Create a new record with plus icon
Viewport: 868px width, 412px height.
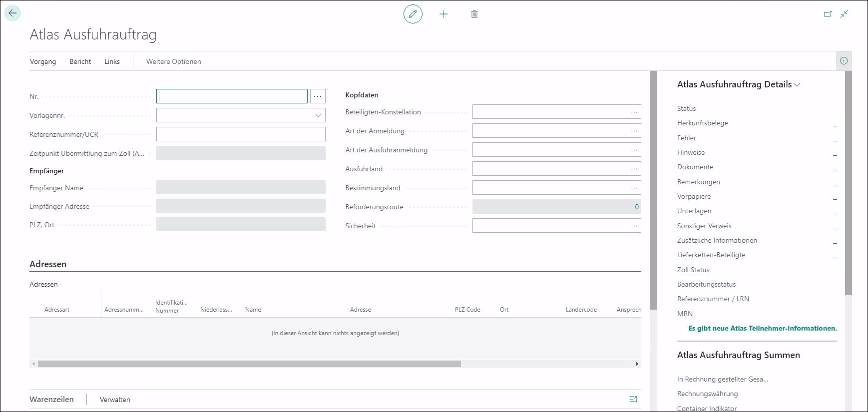point(443,14)
